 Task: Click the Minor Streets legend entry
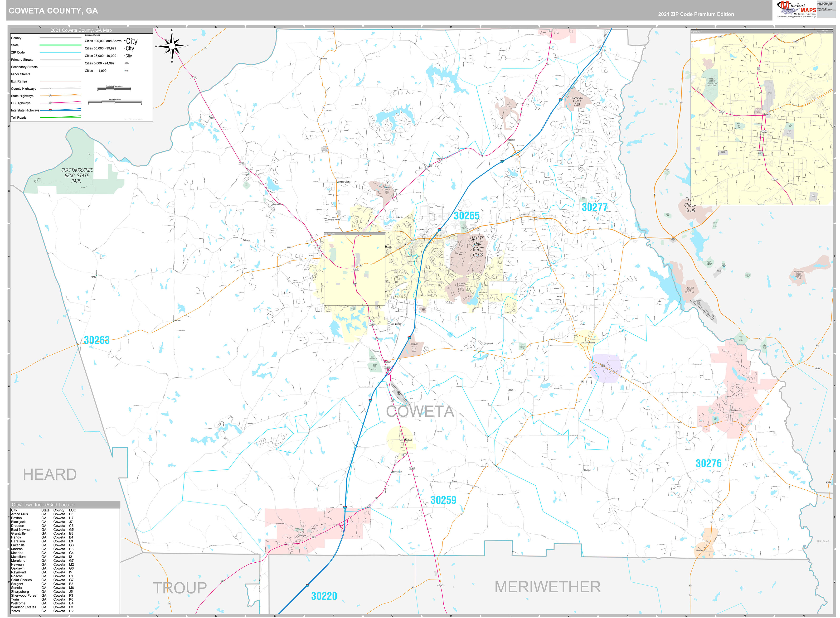[x=21, y=74]
